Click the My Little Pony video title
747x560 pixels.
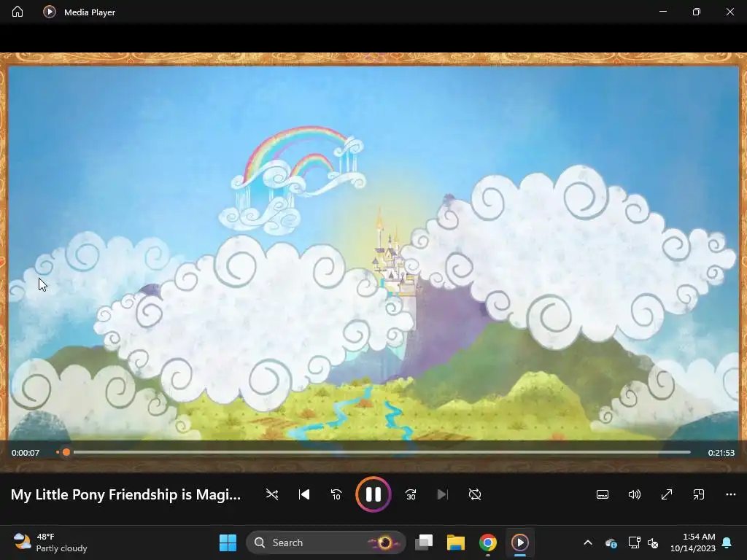[125, 494]
